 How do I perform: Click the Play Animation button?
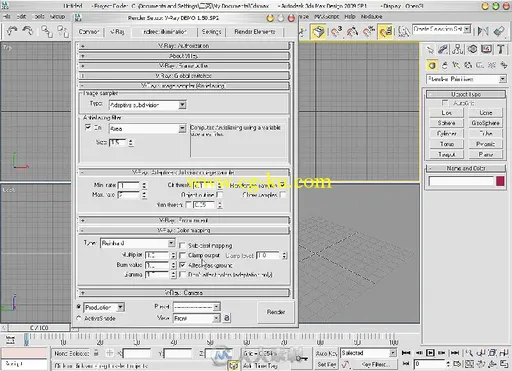[x=430, y=353]
